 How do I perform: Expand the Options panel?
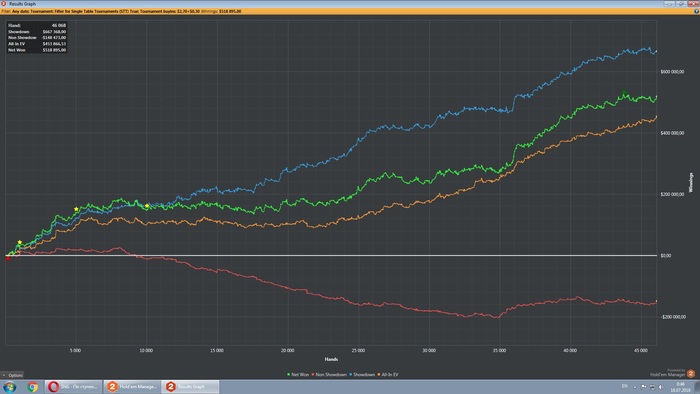tap(12, 375)
